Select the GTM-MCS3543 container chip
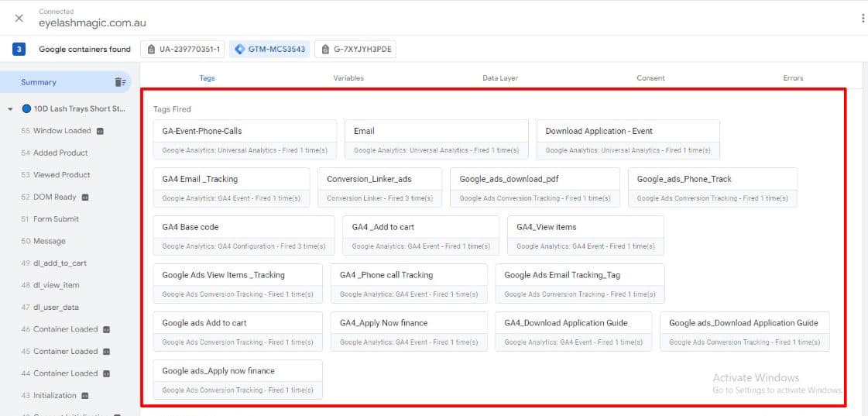 269,50
